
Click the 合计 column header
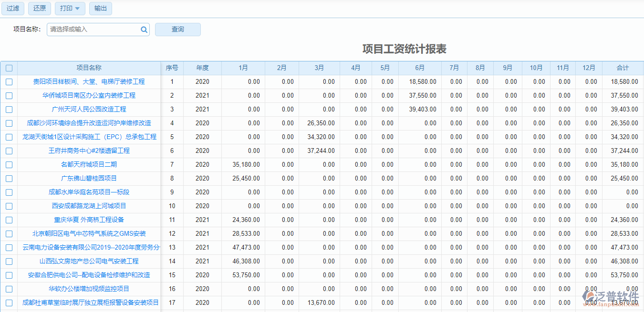coord(623,68)
